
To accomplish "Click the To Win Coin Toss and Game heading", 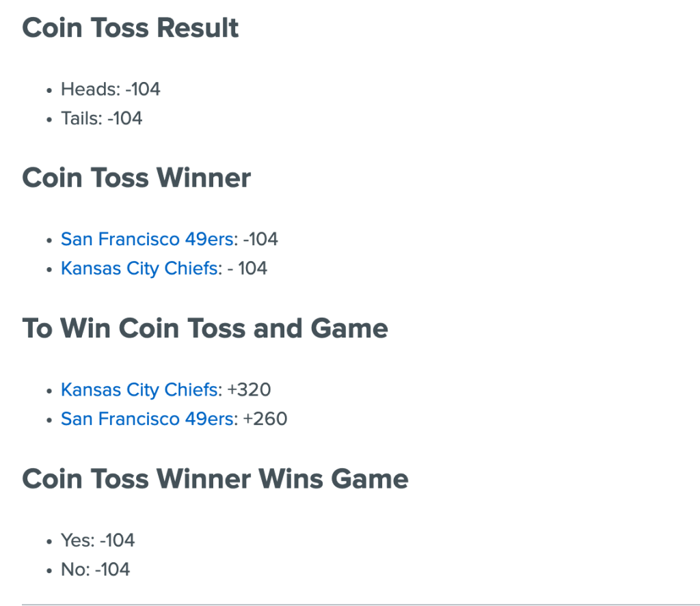I will [x=205, y=329].
